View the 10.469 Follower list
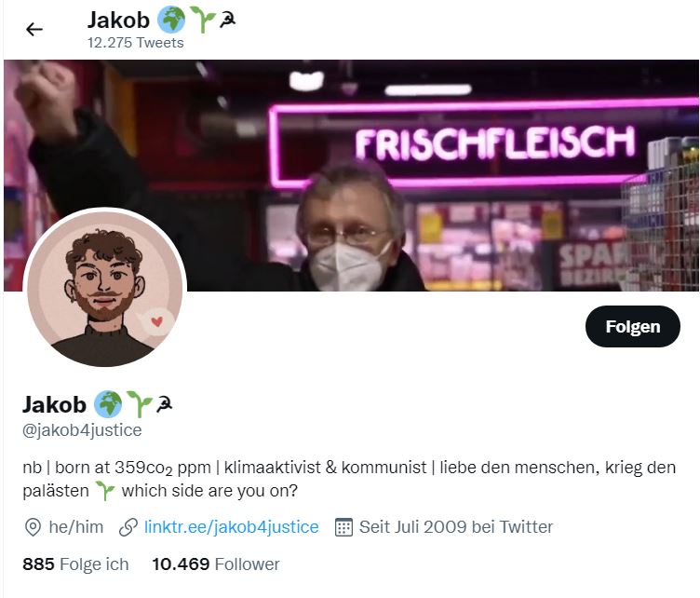The image size is (700, 598). [x=216, y=564]
